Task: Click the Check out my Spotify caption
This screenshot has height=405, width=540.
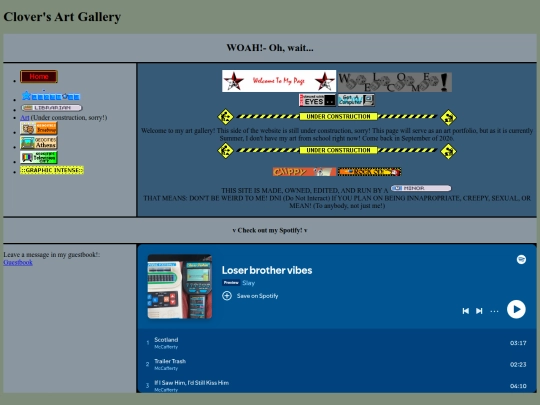Action: pyautogui.click(x=270, y=230)
